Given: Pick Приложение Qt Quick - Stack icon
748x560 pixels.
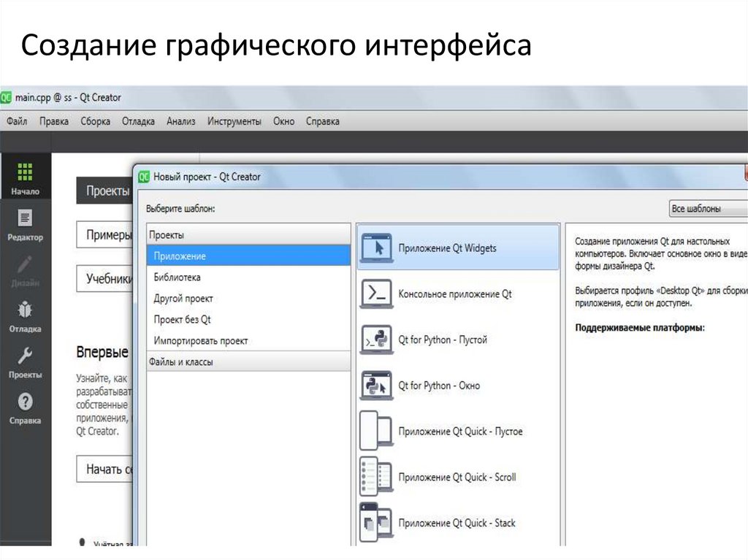Looking at the screenshot, I should point(376,523).
